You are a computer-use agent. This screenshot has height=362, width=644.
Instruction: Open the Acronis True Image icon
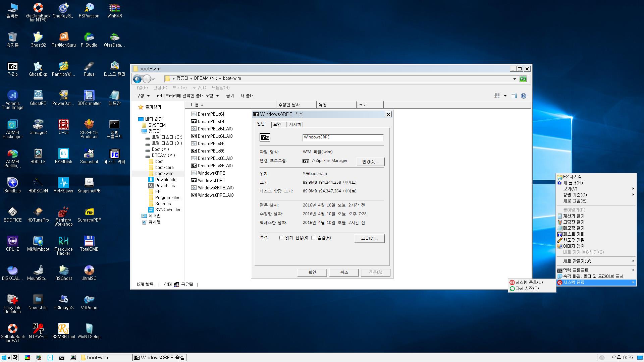(12, 100)
